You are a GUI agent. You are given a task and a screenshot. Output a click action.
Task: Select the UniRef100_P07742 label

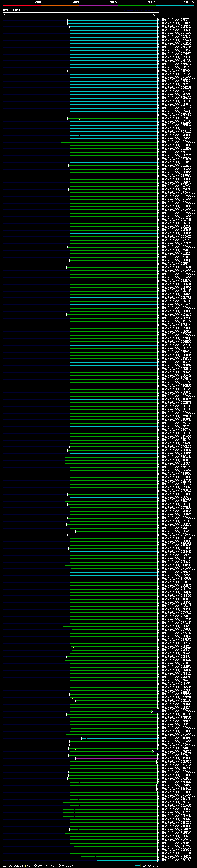(x=176, y=240)
